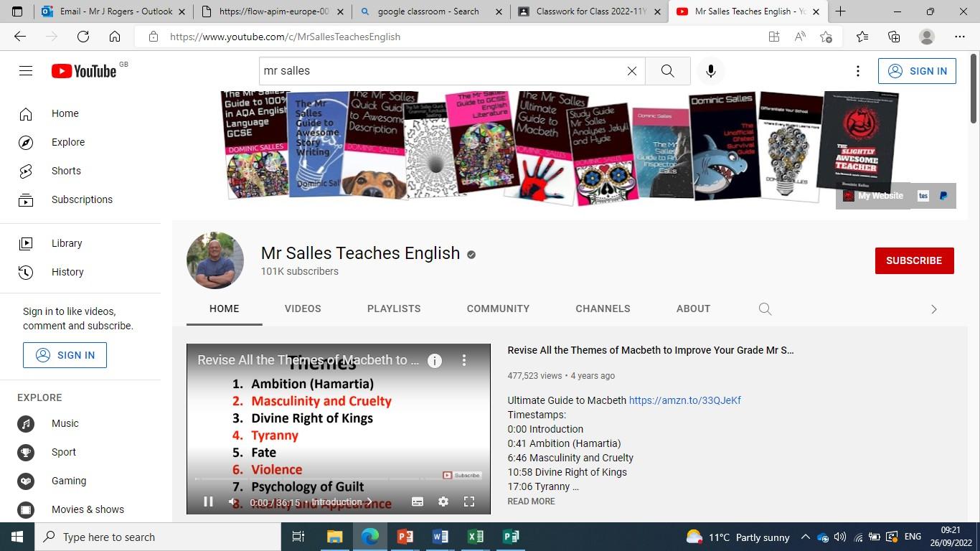Go back to the previous page
The height and width of the screenshot is (551, 980).
pyautogui.click(x=20, y=37)
